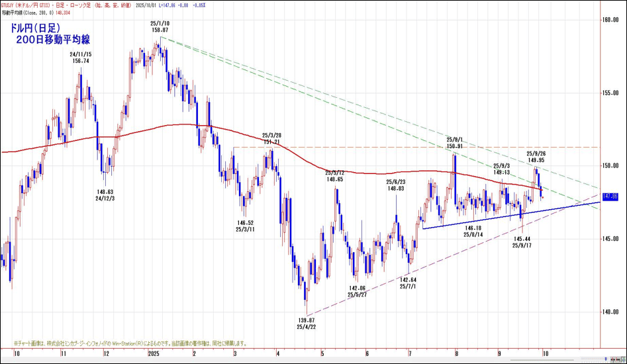
Task: Click the 145.44 25/9/17 low annotation
Action: point(522,241)
